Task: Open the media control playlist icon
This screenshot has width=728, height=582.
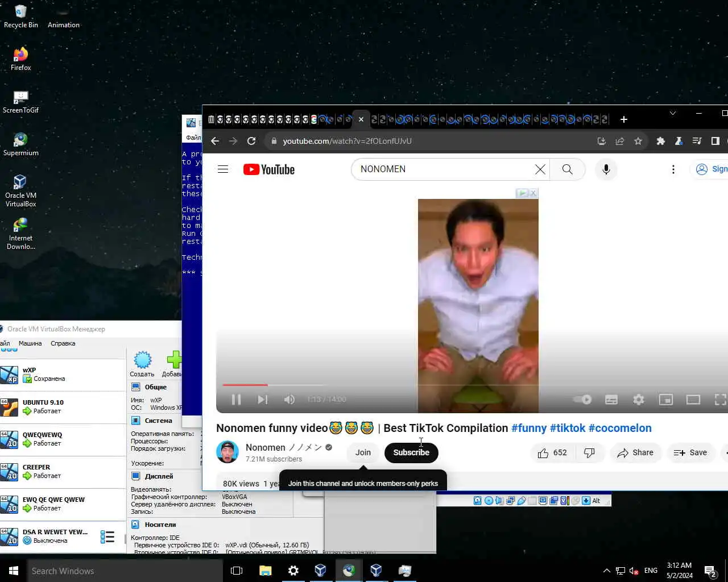Action: (697, 141)
